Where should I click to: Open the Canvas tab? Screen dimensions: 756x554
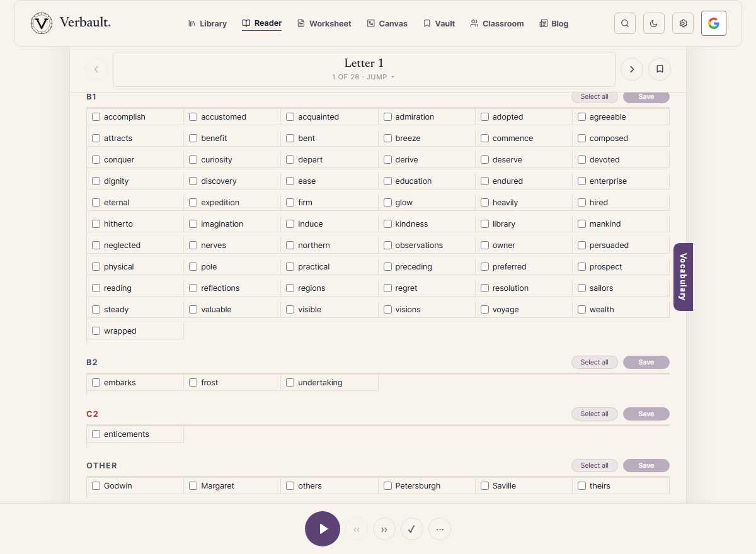(387, 23)
